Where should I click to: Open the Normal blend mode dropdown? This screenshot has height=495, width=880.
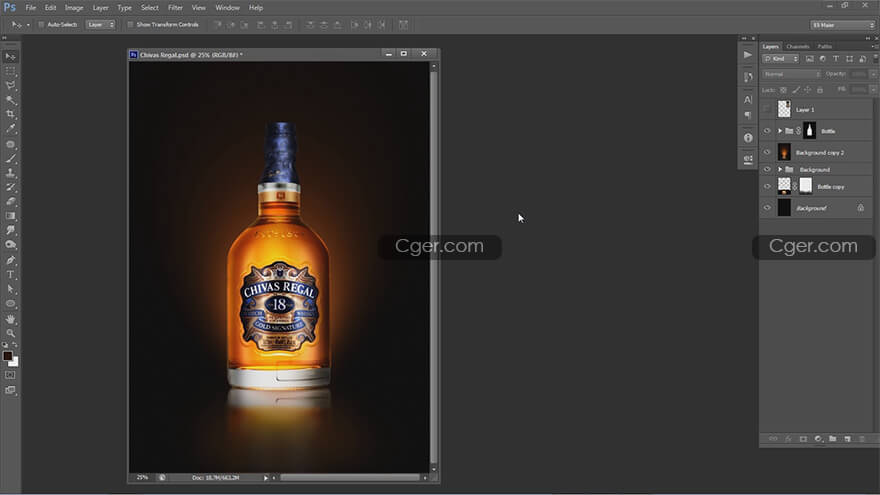click(792, 74)
